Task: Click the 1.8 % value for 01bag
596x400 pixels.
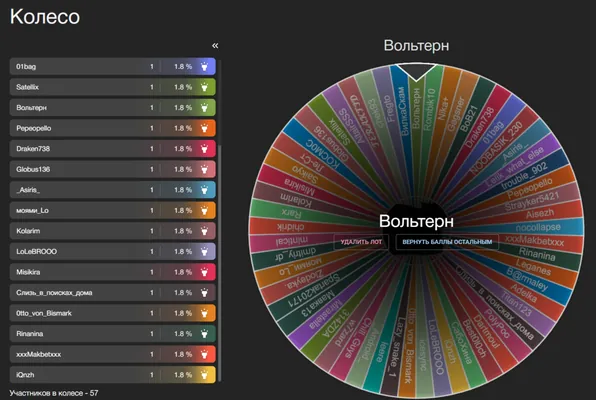Action: click(x=183, y=67)
